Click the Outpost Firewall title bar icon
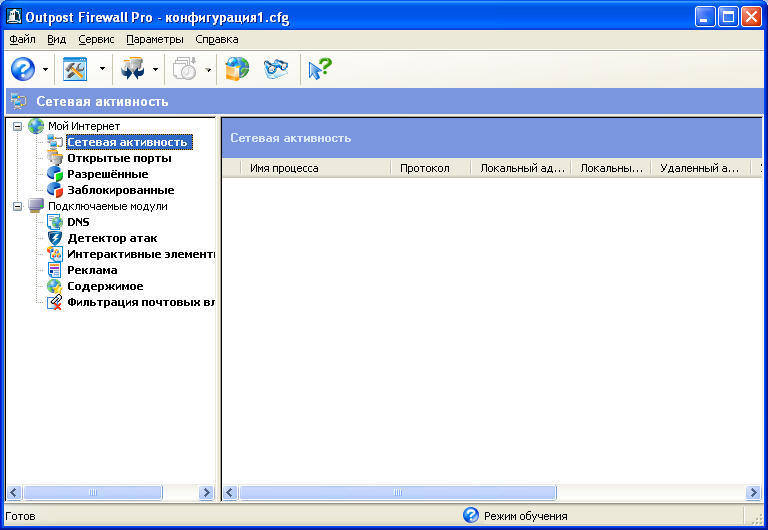The width and height of the screenshot is (768, 530). click(13, 17)
